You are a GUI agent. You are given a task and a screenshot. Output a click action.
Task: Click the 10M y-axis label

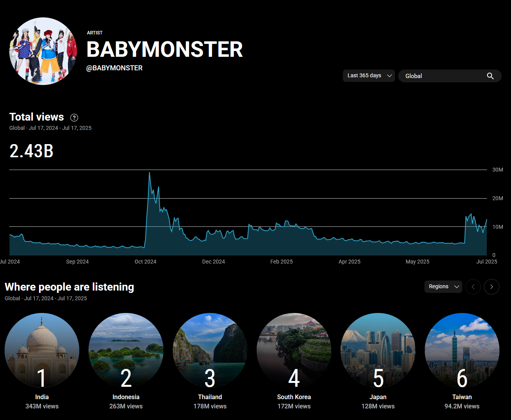(x=498, y=227)
